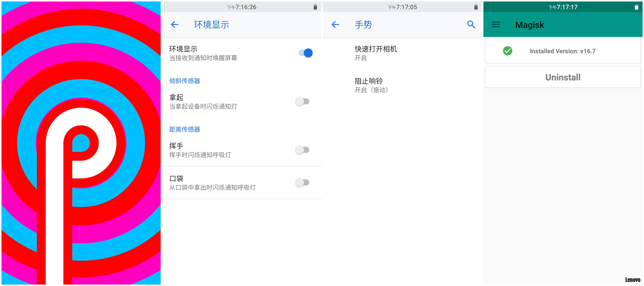
Task: Tap the Magisk title in toolbar
Action: point(529,25)
